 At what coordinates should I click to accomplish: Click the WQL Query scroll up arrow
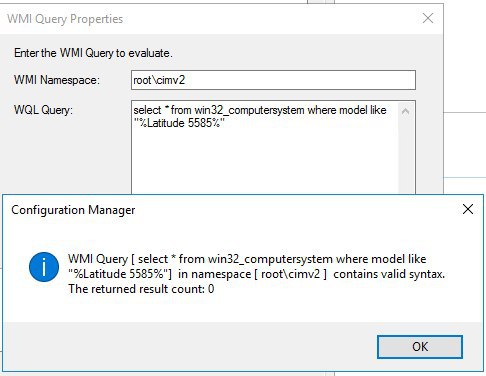[405, 111]
